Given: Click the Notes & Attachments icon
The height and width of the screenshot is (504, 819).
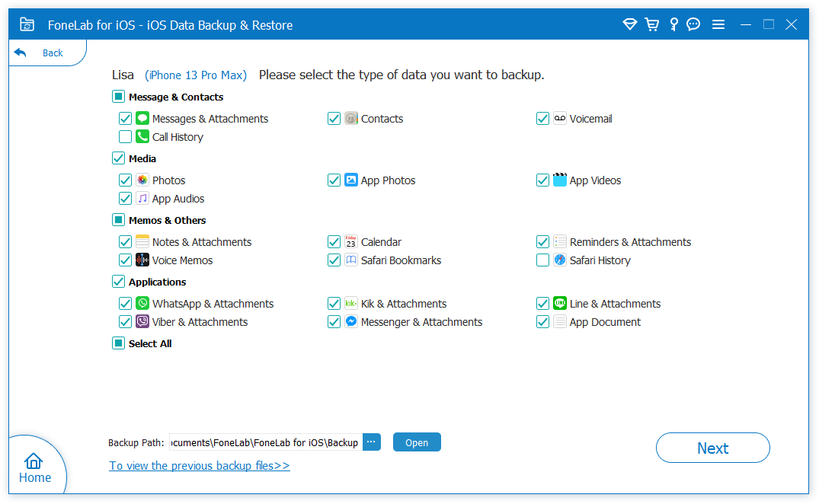Looking at the screenshot, I should (142, 241).
